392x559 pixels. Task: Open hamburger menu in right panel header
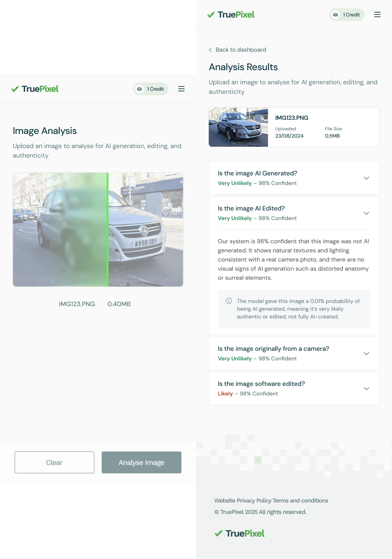point(377,15)
